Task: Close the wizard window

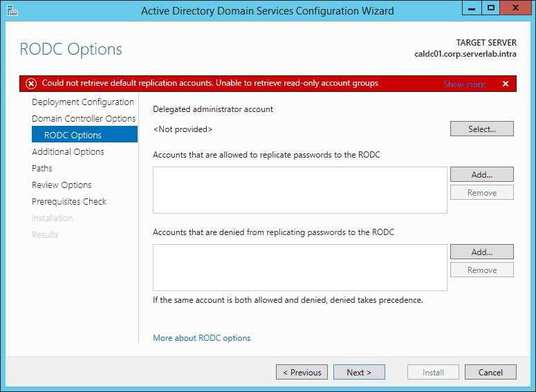Action: coord(515,8)
